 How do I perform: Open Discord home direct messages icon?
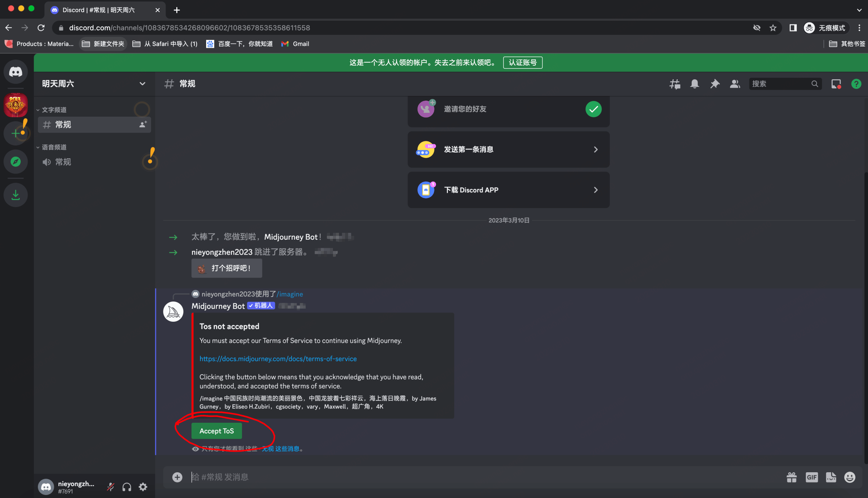tap(15, 72)
